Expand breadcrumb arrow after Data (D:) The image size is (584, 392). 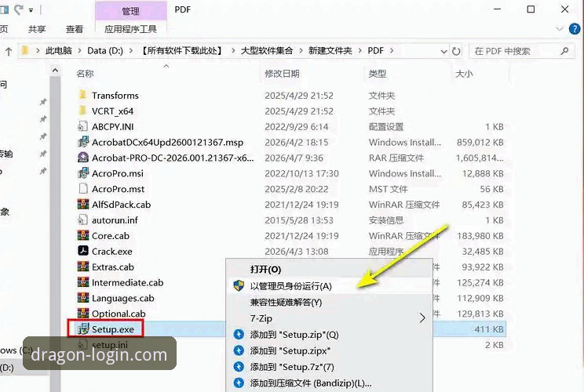[131, 51]
